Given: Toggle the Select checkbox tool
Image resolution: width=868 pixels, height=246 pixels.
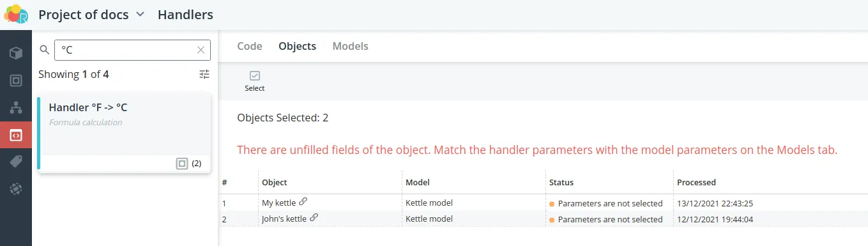Looking at the screenshot, I should click(x=254, y=81).
